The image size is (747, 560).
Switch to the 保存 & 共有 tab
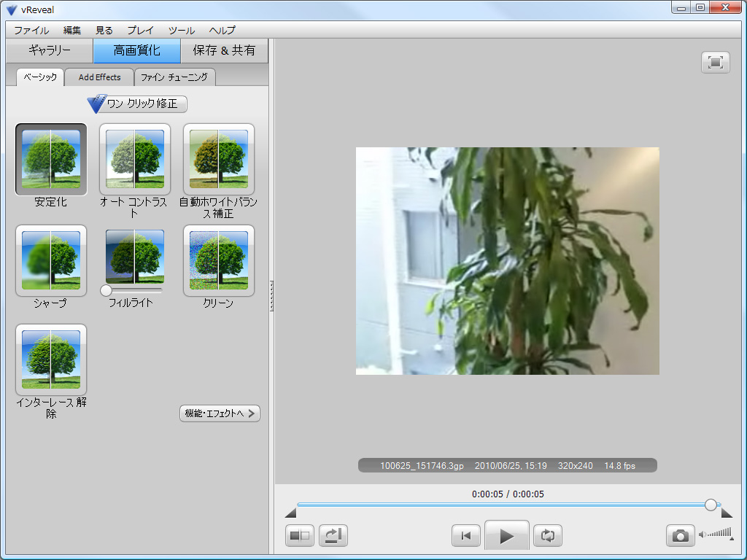coord(223,52)
